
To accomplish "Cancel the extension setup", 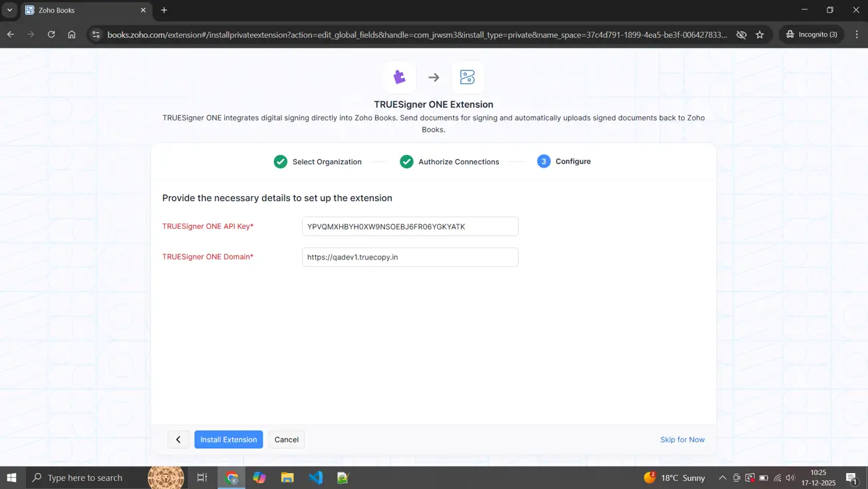I will pyautogui.click(x=287, y=439).
